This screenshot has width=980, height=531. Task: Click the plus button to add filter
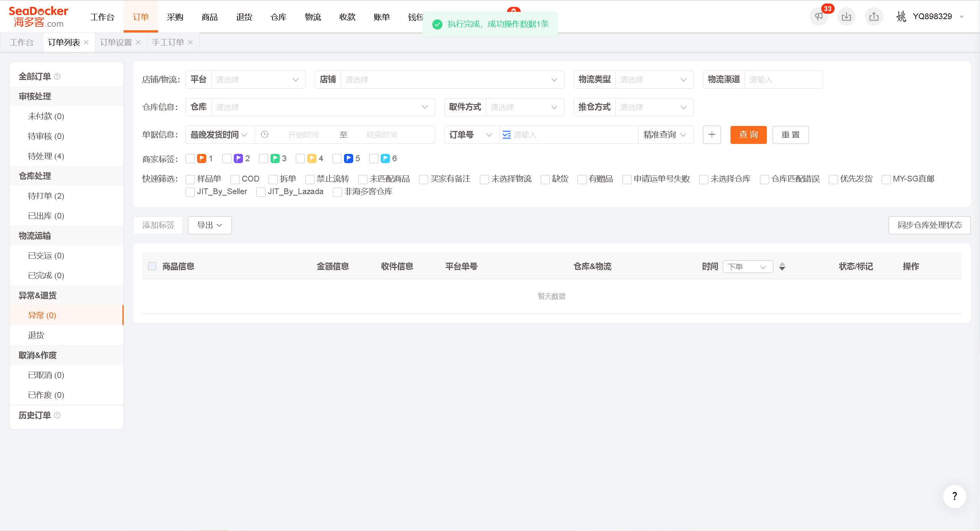tap(712, 135)
